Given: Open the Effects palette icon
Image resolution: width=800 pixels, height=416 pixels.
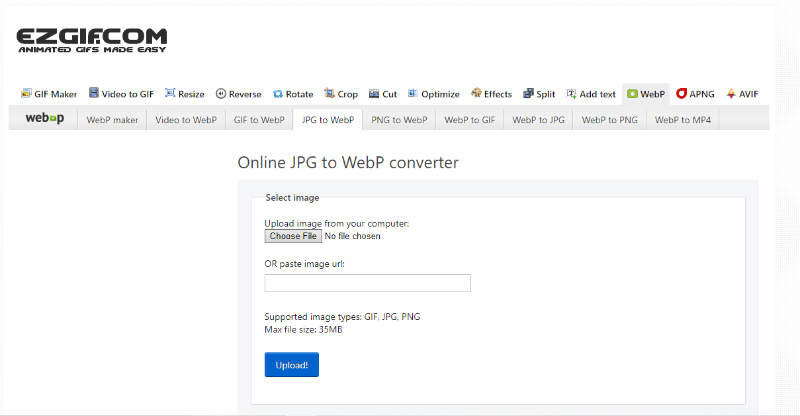Looking at the screenshot, I should (x=476, y=93).
